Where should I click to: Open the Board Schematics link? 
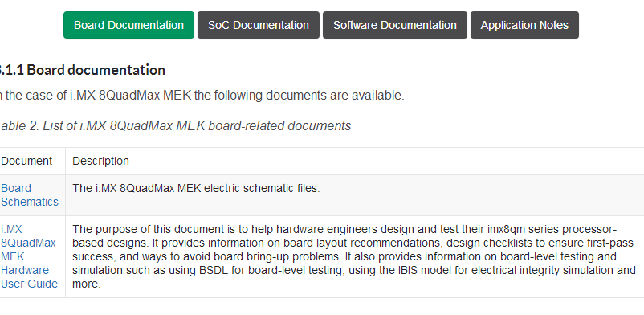30,195
